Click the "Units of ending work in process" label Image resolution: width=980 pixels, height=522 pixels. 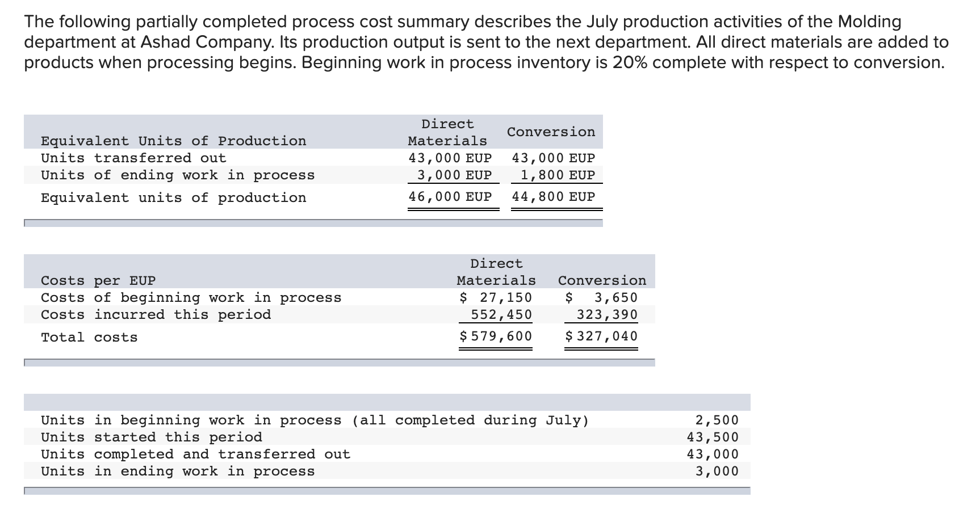177,175
